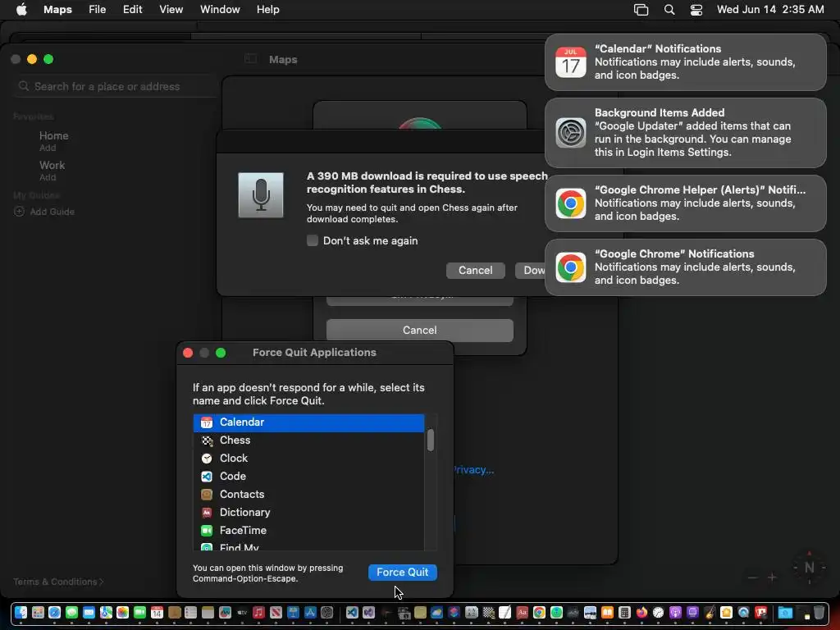This screenshot has height=630, width=840.
Task: Focus the Maps search field
Action: 115,86
